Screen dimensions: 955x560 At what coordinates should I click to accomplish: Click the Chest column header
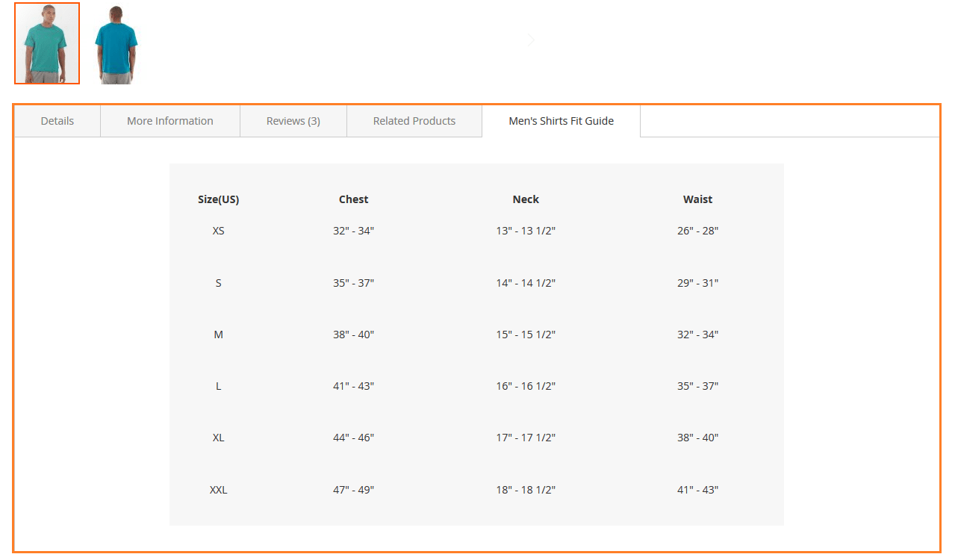click(x=354, y=199)
